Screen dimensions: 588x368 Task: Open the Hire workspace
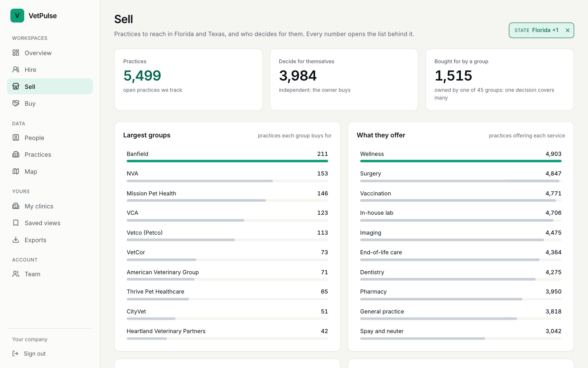click(50, 70)
